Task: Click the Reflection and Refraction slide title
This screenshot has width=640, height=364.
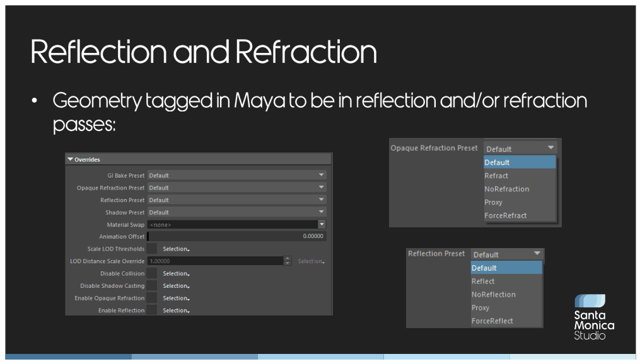Action: pyautogui.click(x=203, y=52)
